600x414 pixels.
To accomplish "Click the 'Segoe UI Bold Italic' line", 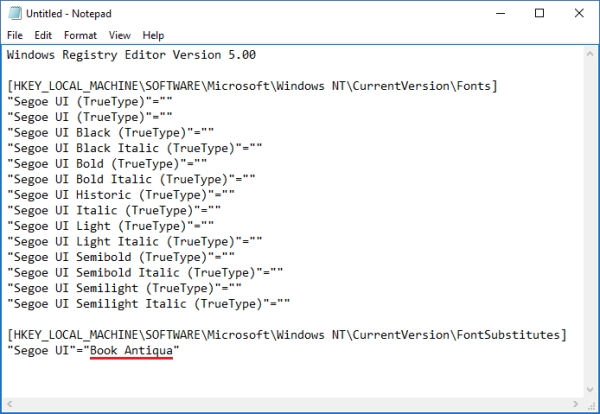I will (131, 179).
